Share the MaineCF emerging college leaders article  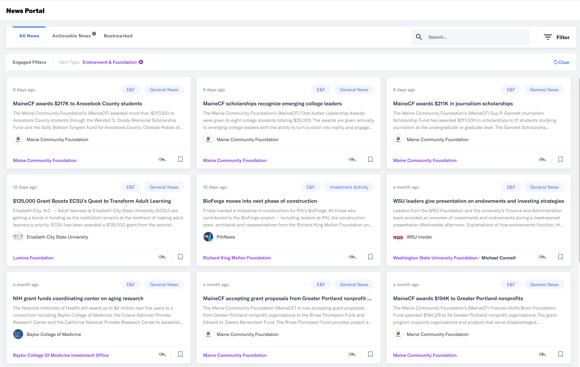[x=352, y=159]
